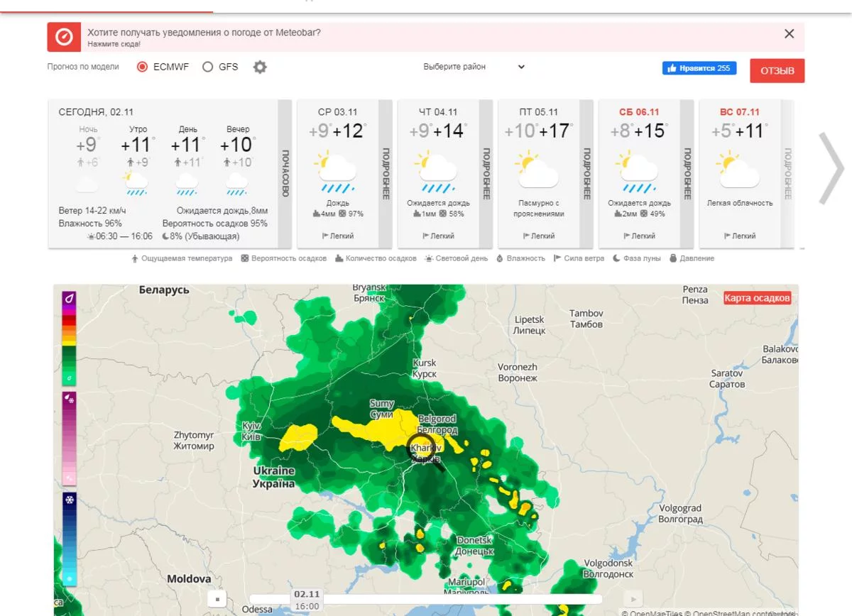
Task: Click the Voronezh city label on map
Action: [518, 373]
